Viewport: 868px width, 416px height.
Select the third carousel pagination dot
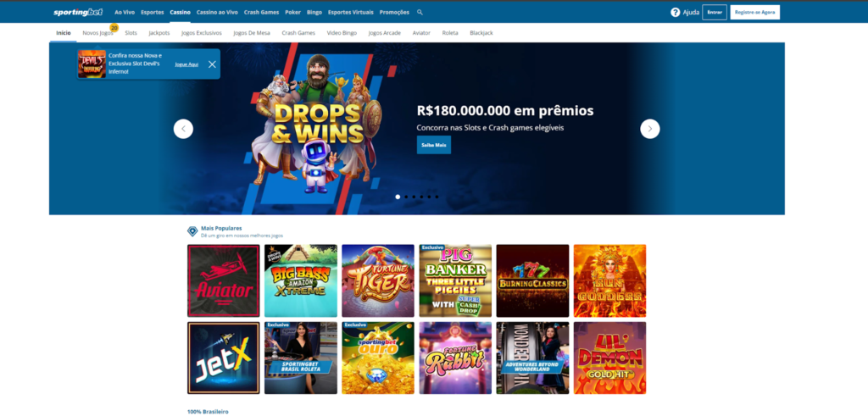coord(414,197)
